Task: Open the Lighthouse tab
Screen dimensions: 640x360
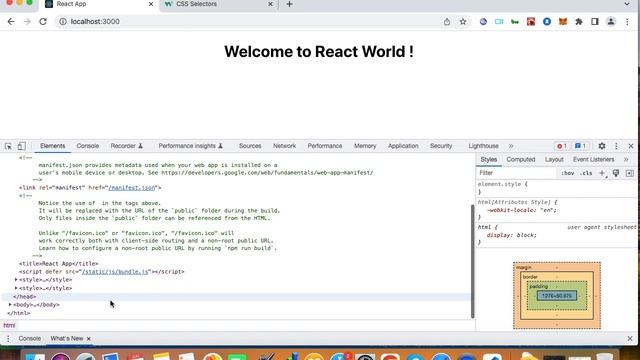Action: pyautogui.click(x=483, y=146)
